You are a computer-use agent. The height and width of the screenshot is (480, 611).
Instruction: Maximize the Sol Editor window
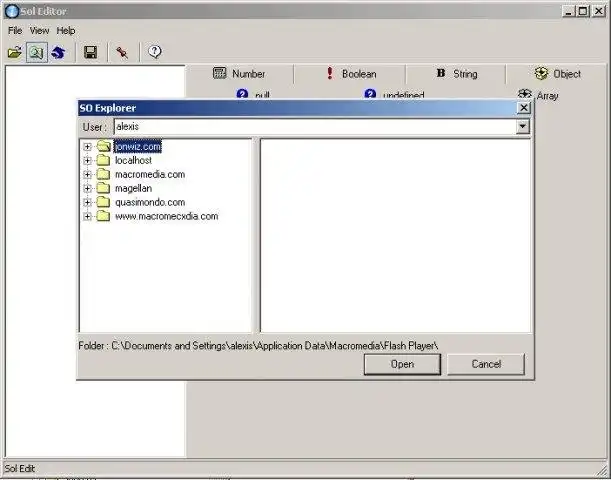point(583,11)
